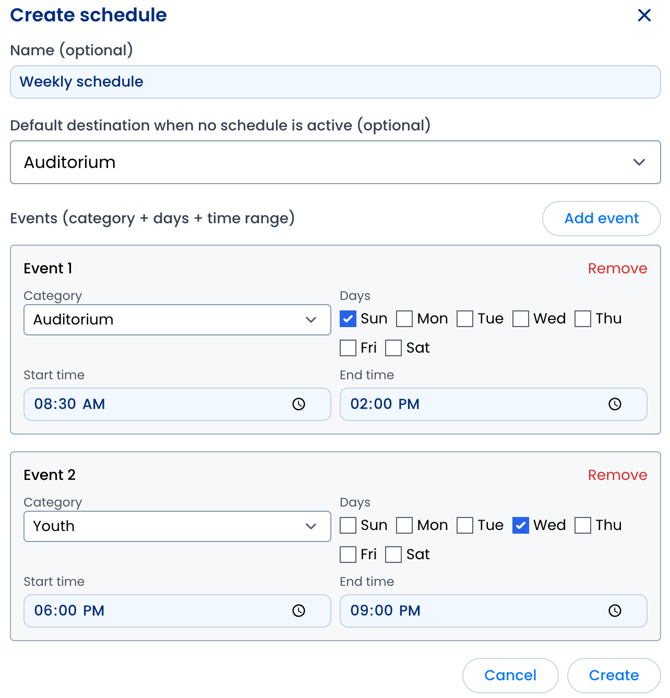670x698 pixels.
Task: Uncheck Wed for Event 2
Action: (521, 525)
